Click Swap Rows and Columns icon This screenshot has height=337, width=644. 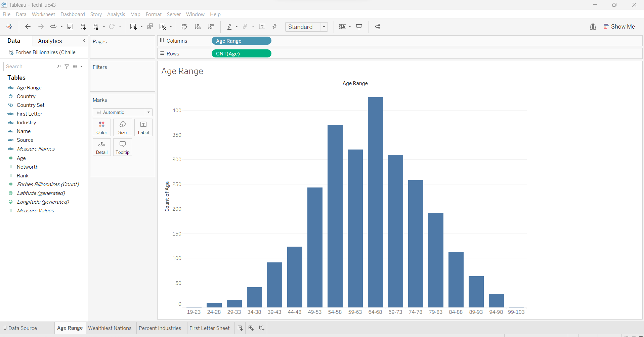point(184,27)
